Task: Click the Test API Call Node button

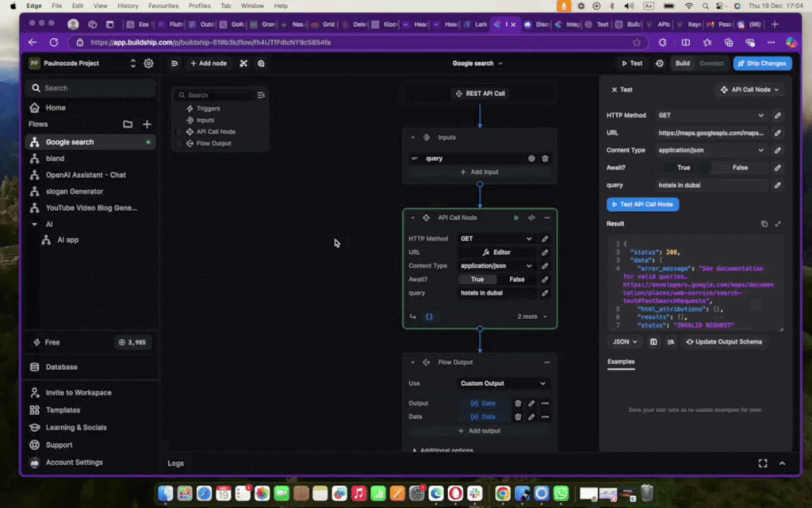Action: [642, 204]
